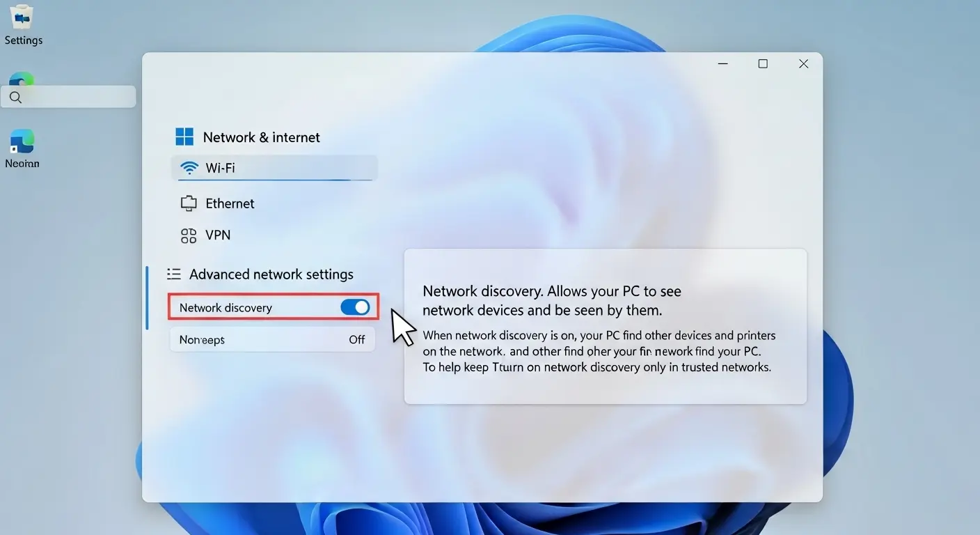Click the Windows logo beside Network & internet
The width and height of the screenshot is (980, 535).
184,137
